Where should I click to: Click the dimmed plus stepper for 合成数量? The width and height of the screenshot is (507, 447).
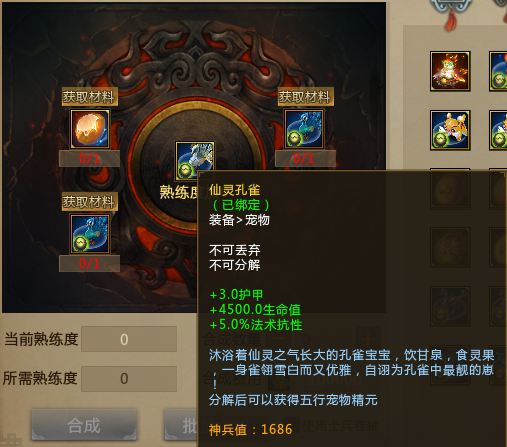(368, 340)
